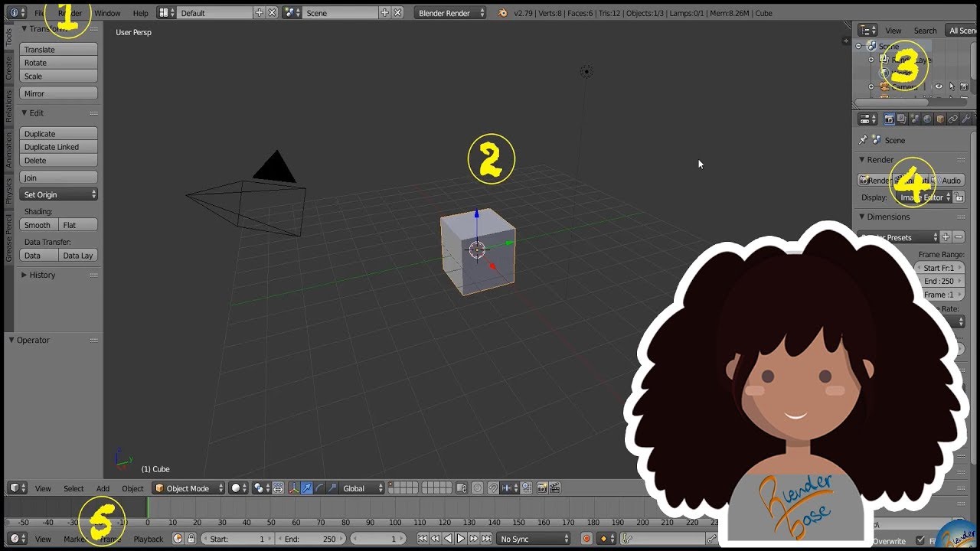Screen dimensions: 980x551
Task: Click the Smooth shading button
Action: (x=38, y=225)
